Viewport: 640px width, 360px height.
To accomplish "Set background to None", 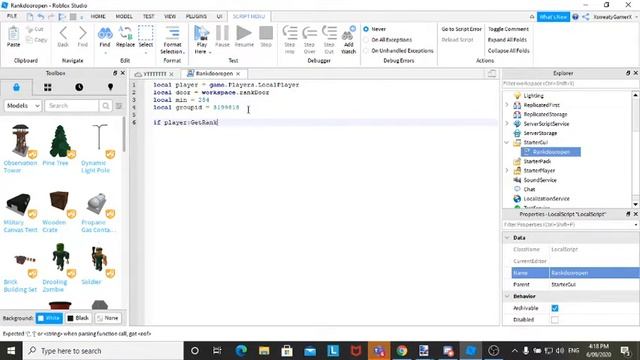I will click(x=108, y=318).
